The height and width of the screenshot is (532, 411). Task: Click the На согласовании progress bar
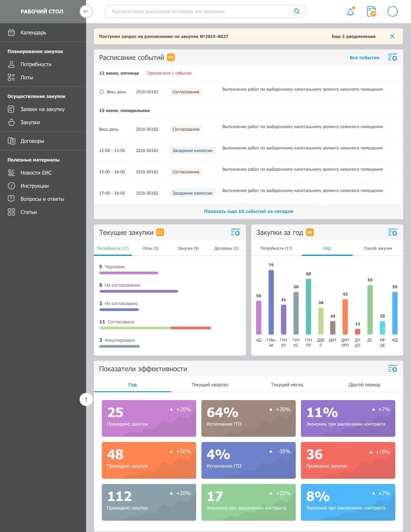click(138, 291)
